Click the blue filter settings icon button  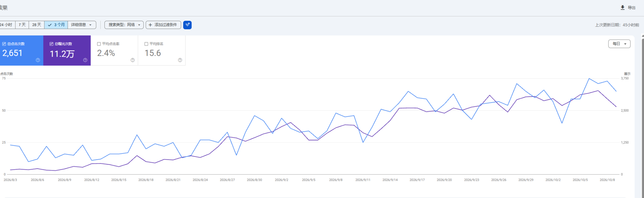[x=187, y=25]
